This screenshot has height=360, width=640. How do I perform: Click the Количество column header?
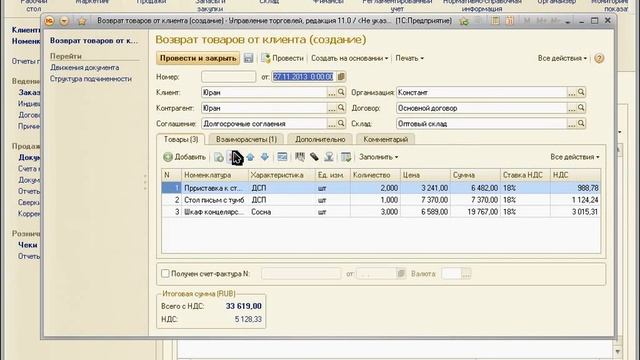coord(376,175)
